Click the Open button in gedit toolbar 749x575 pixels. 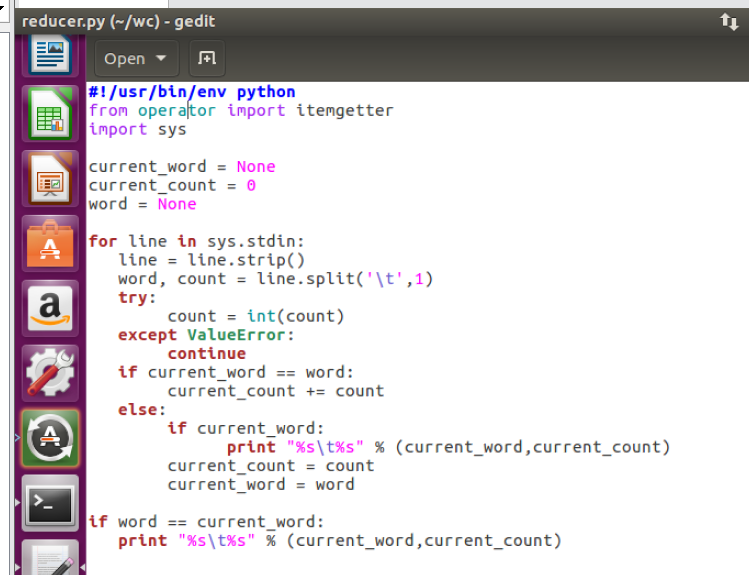136,58
